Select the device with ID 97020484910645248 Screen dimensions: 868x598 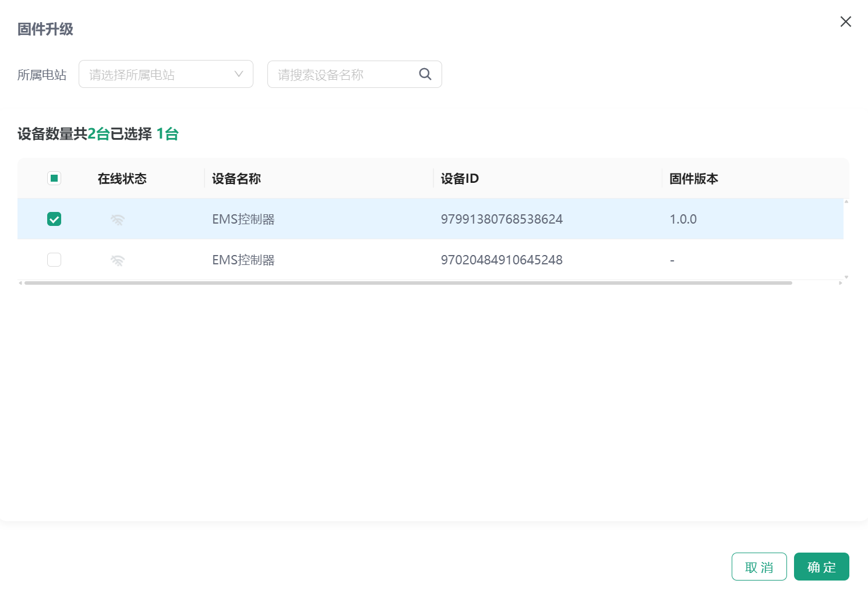(x=54, y=260)
